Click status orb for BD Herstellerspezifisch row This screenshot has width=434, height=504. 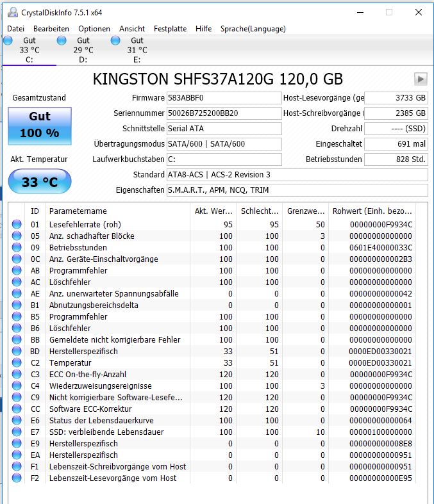[17, 351]
